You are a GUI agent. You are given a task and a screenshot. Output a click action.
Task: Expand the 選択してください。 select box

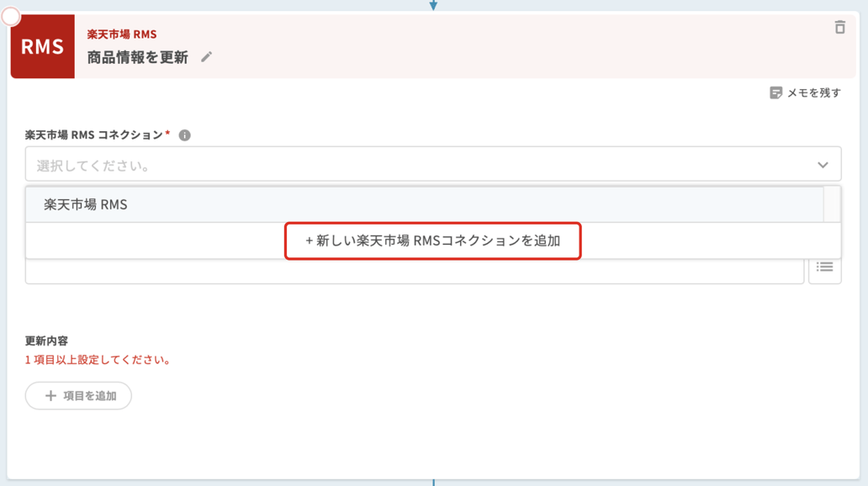point(421,164)
